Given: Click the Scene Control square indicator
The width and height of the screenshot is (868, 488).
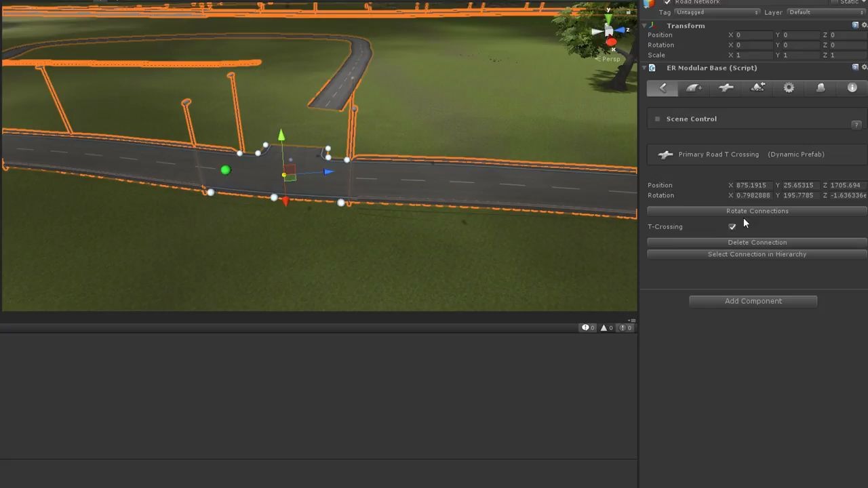Looking at the screenshot, I should tap(657, 119).
